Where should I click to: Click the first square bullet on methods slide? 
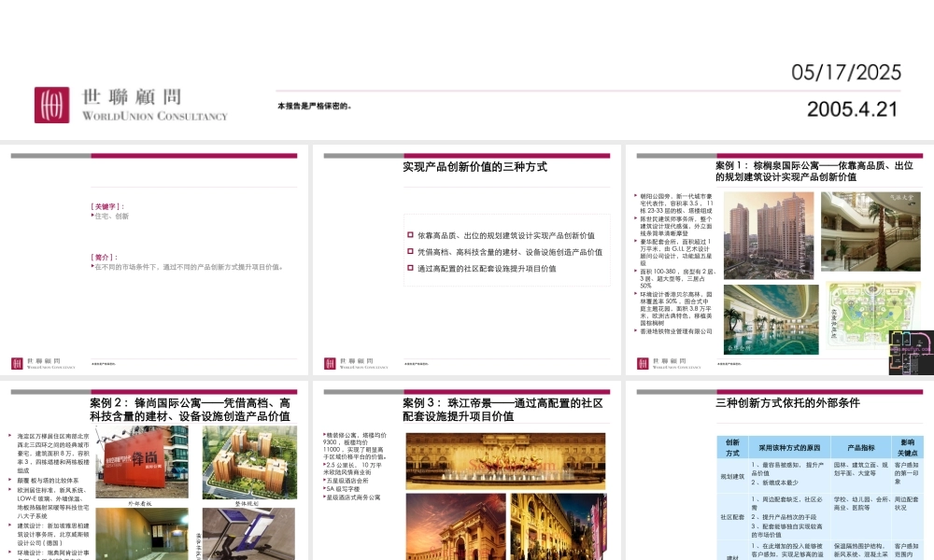click(410, 235)
